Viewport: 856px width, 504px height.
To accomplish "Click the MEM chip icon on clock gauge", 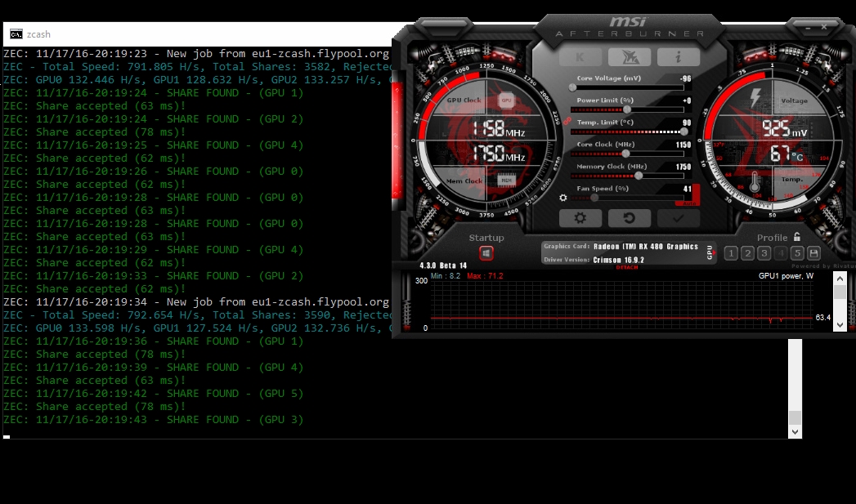I will (x=506, y=180).
